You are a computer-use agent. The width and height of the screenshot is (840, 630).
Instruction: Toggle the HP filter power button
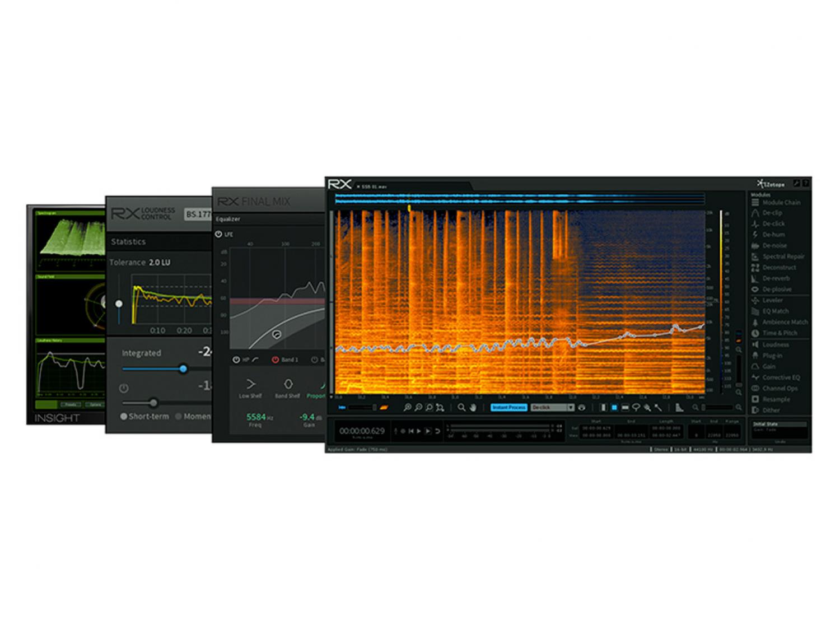tap(236, 360)
